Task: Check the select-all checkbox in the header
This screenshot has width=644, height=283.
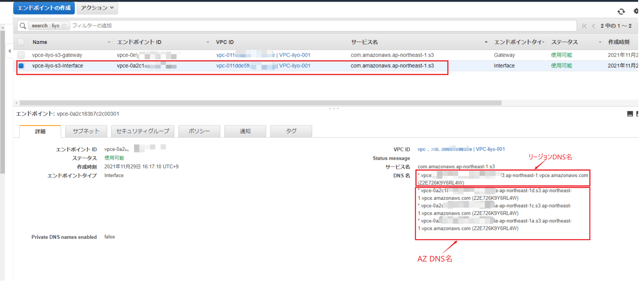Action: 21,42
